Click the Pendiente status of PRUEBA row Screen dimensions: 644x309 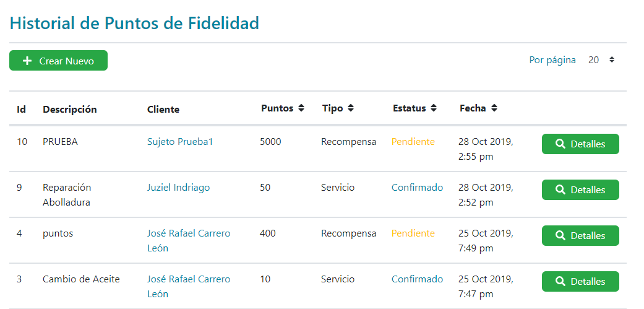pyautogui.click(x=413, y=142)
